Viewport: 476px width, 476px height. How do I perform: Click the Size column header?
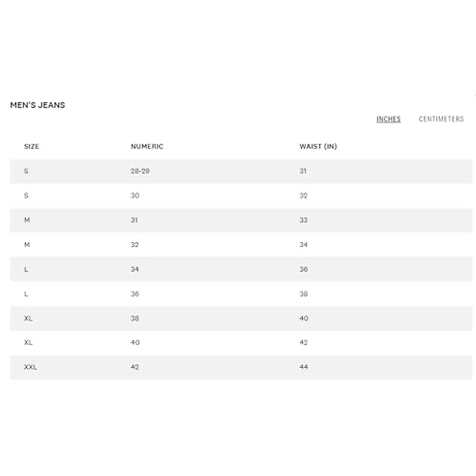31,146
